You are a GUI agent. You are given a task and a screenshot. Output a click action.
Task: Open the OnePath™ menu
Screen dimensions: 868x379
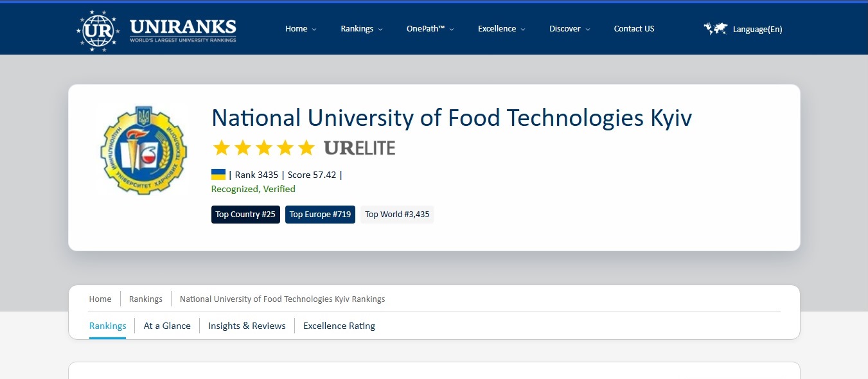tap(426, 29)
